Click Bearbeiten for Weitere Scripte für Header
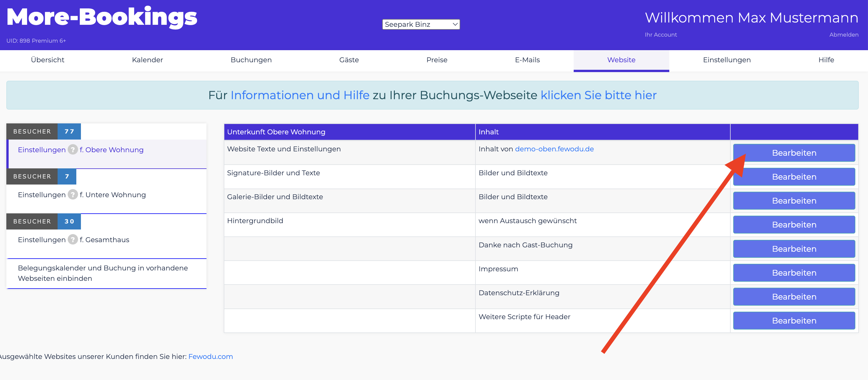 pos(794,321)
